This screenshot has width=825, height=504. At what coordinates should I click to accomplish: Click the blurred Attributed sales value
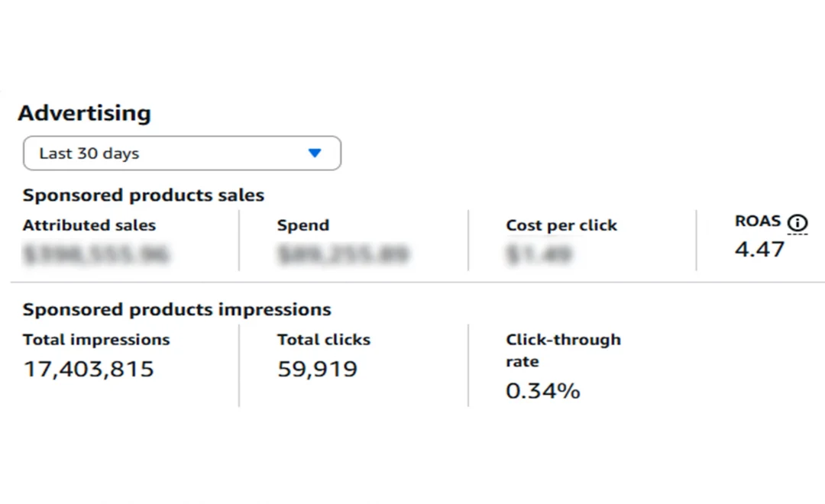95,254
